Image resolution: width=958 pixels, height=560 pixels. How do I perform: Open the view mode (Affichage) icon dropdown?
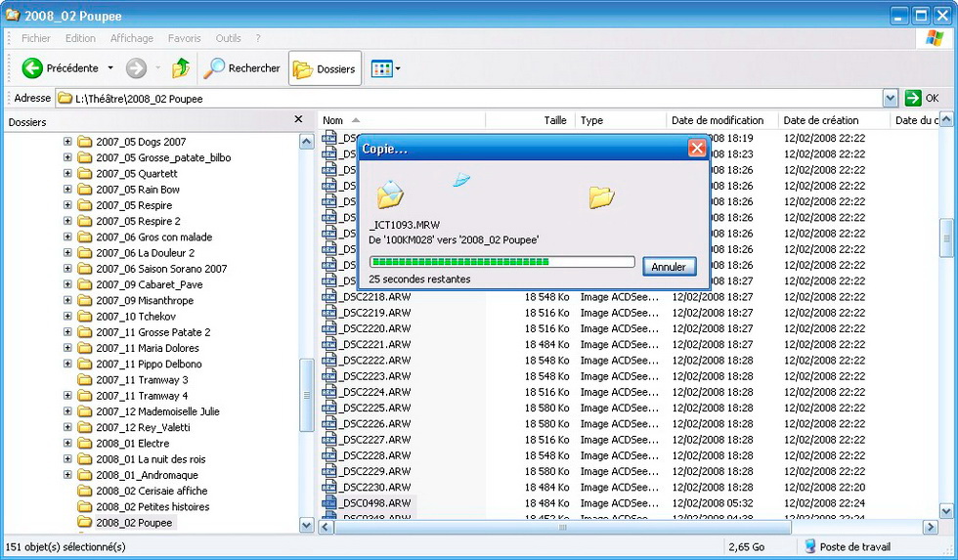385,69
